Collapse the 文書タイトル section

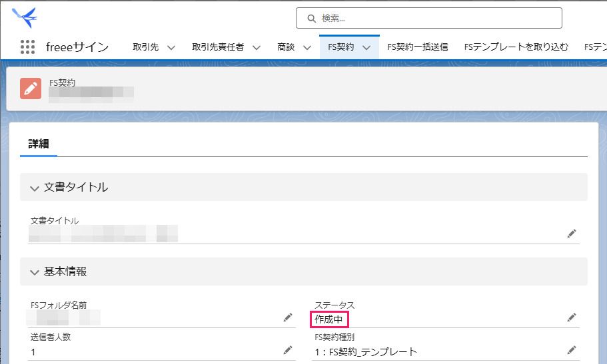(x=35, y=188)
